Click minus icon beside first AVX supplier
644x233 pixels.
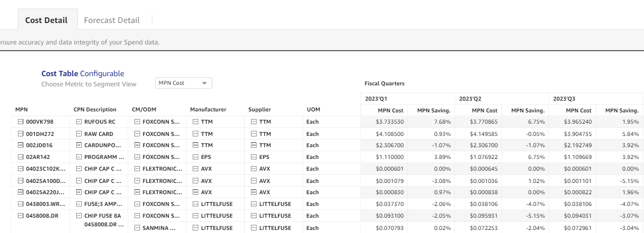(254, 169)
